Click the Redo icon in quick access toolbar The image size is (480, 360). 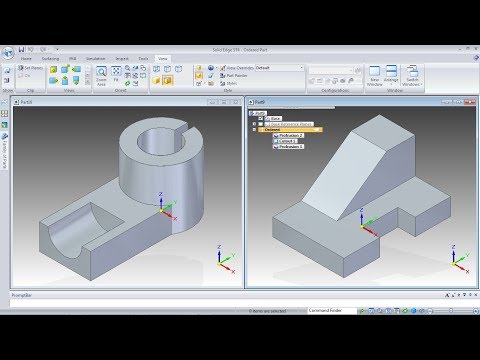pyautogui.click(x=43, y=49)
